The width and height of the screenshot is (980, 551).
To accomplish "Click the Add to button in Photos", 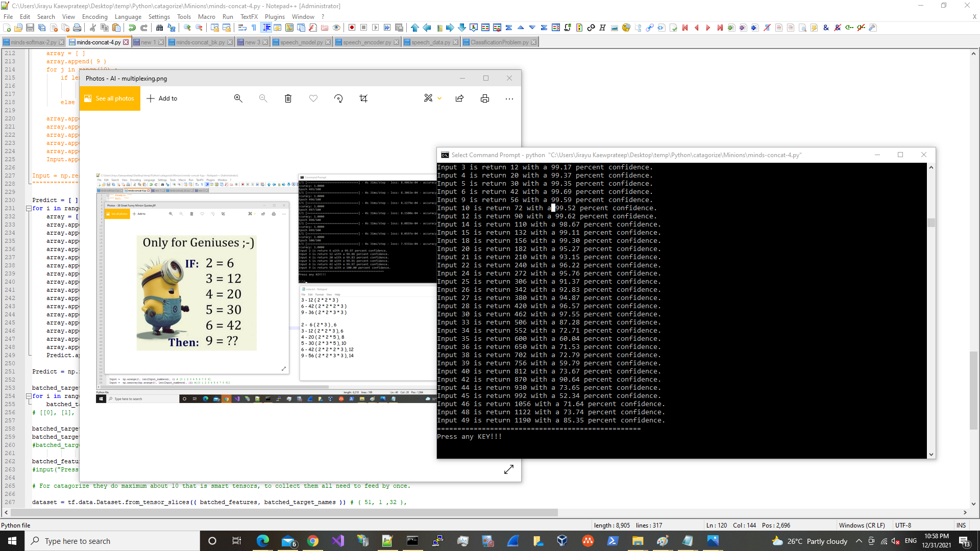I will coord(162,98).
